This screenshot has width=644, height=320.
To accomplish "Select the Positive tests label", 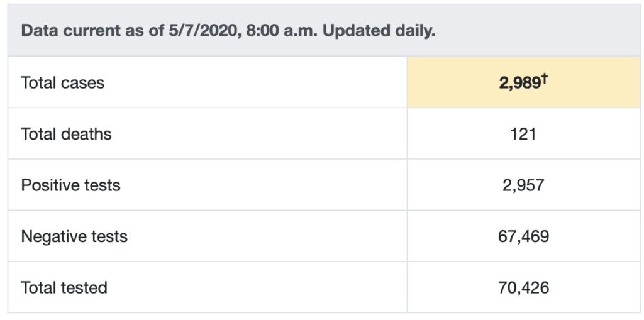I will [x=70, y=185].
